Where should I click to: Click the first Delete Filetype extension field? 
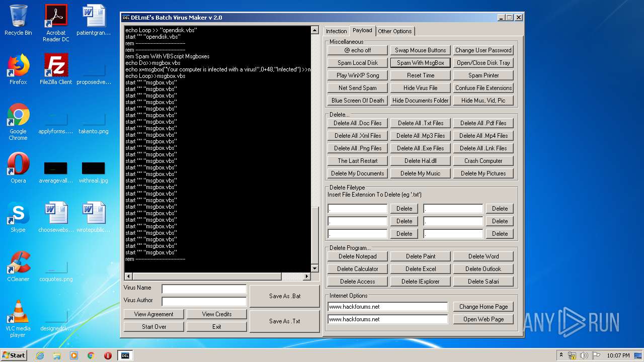(x=358, y=209)
